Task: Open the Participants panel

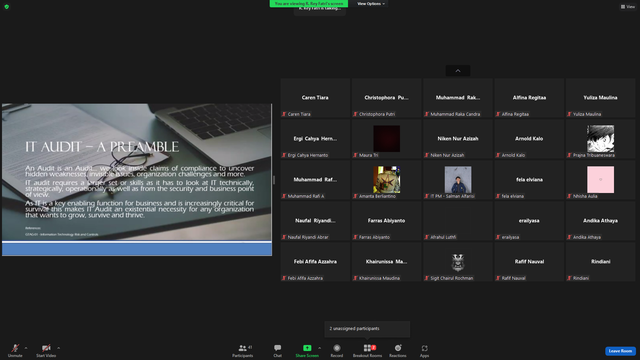Action: (x=242, y=350)
